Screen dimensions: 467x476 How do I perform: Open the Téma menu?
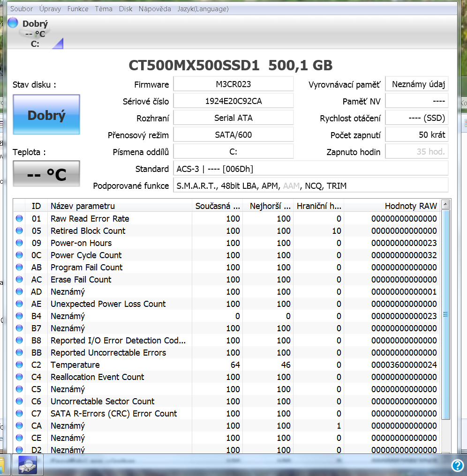point(104,9)
